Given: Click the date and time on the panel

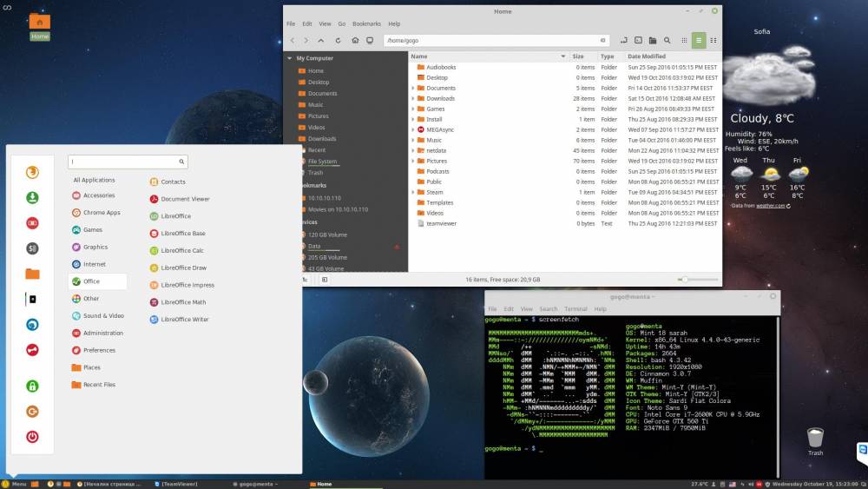Looking at the screenshot, I should 813,484.
